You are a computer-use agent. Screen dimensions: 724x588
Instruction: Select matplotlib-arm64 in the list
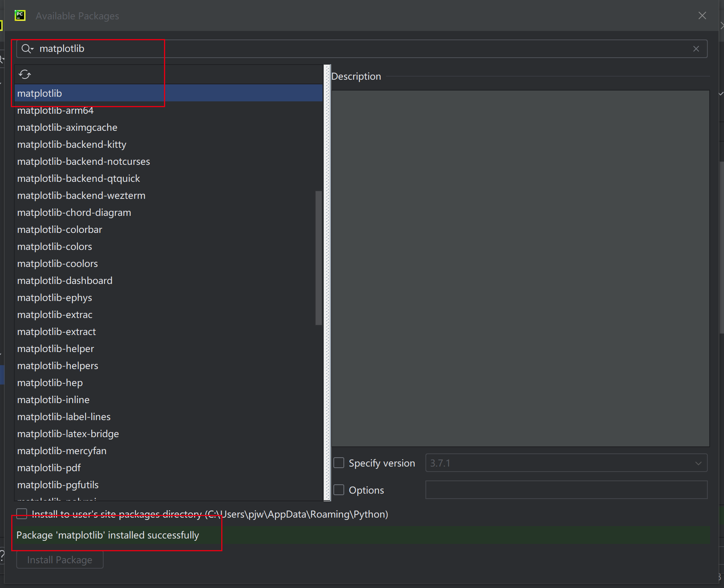(169, 110)
